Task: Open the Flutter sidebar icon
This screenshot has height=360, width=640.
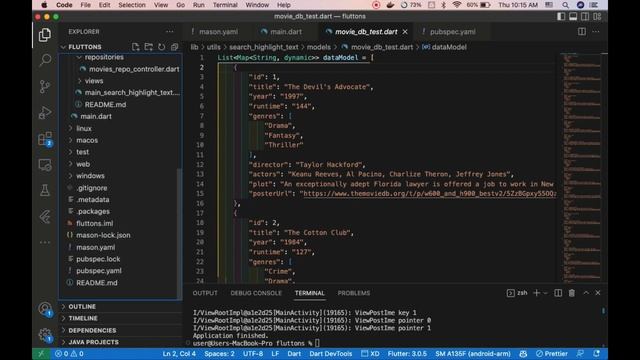Action: [x=45, y=216]
